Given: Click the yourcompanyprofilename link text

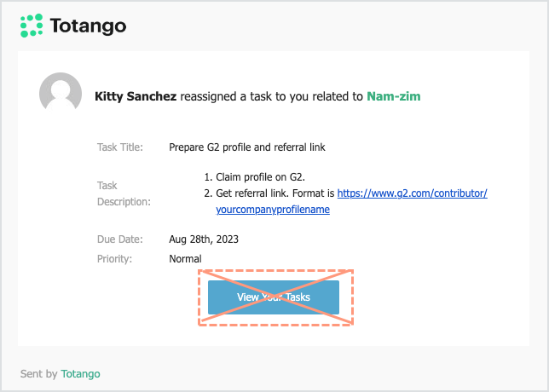Looking at the screenshot, I should click(x=273, y=210).
